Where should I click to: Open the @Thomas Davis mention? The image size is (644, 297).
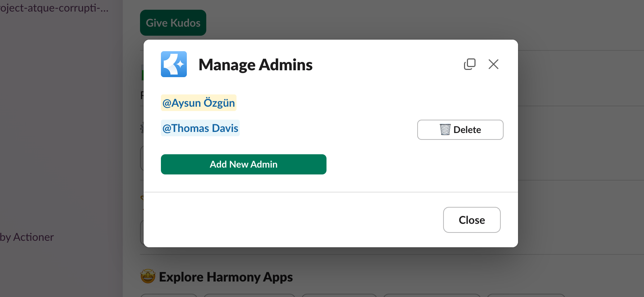tap(200, 128)
